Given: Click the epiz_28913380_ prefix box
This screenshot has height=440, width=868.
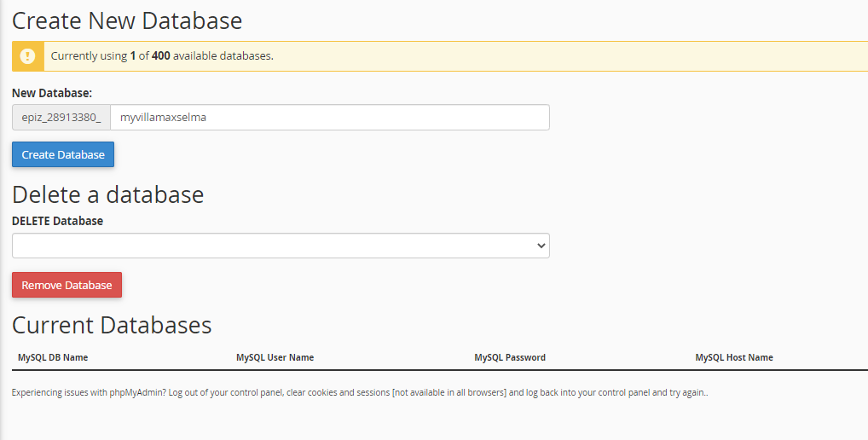Looking at the screenshot, I should [61, 118].
